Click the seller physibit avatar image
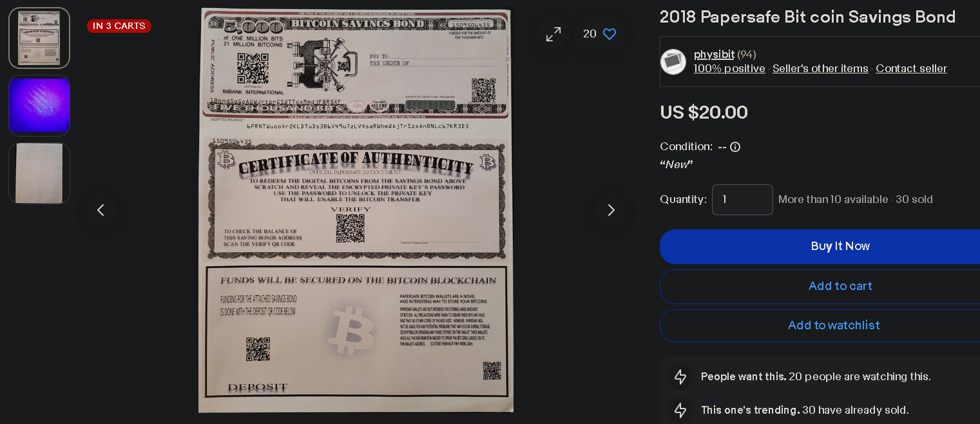This screenshot has width=980, height=424. point(673,62)
